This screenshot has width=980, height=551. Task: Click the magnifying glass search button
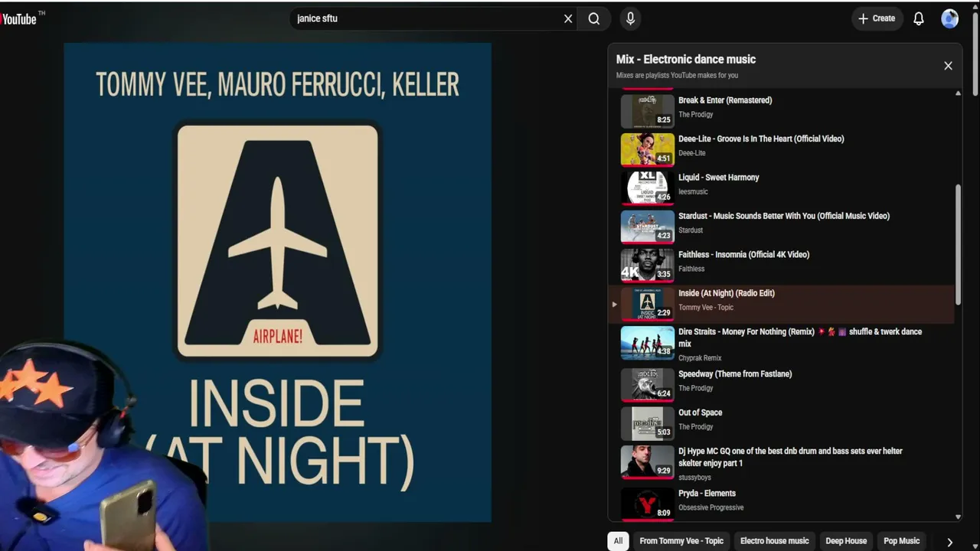tap(594, 18)
